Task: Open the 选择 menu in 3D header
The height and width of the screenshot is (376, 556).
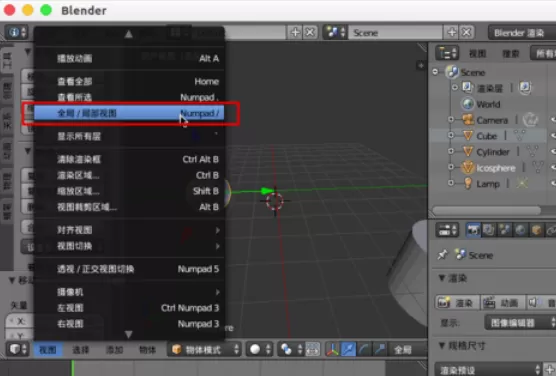Action: click(80, 350)
